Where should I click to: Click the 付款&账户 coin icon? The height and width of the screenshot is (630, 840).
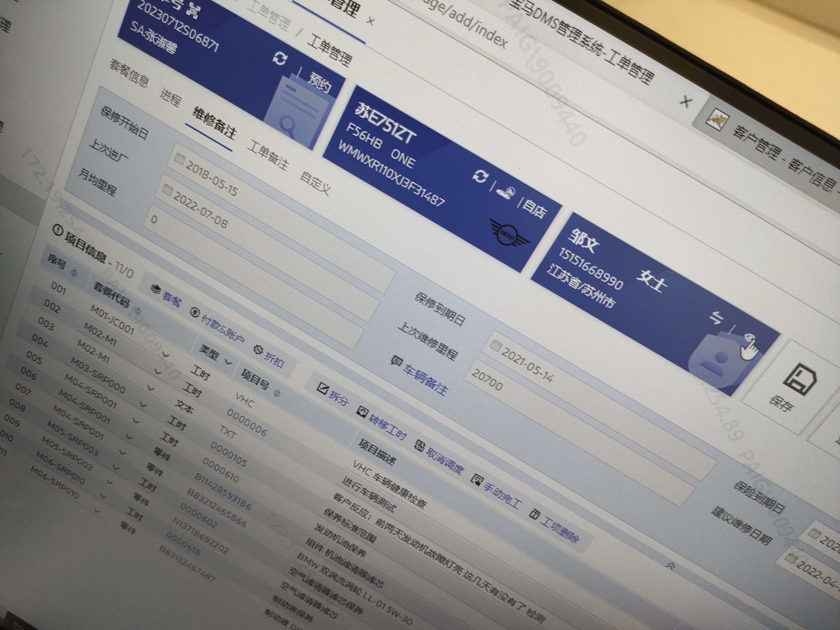(194, 312)
